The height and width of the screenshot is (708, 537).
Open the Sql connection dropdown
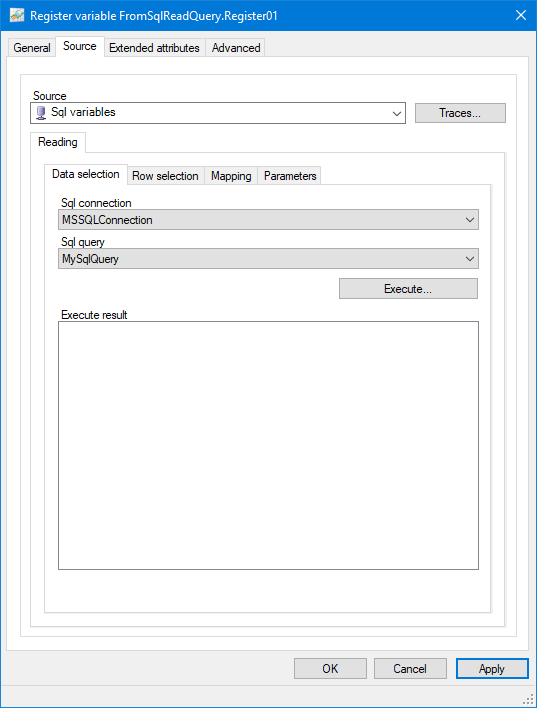(x=268, y=220)
